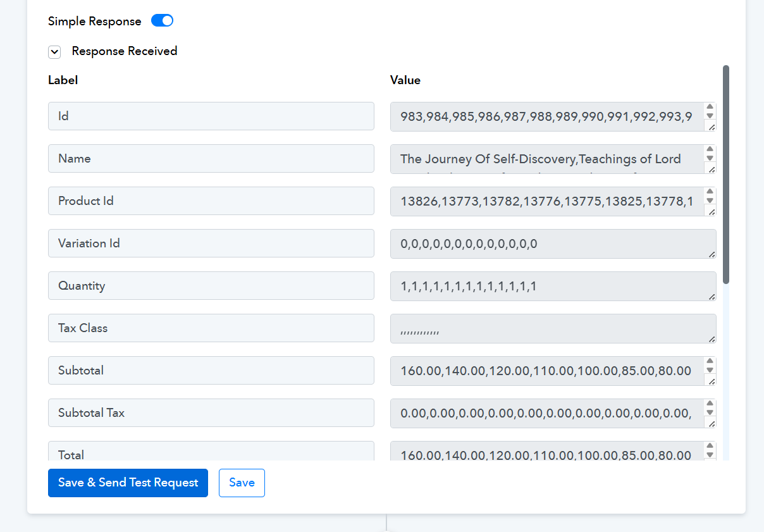Click scroll-up arrow in Subtotal Tax value
Viewport: 764px width, 532px height.
(x=710, y=404)
